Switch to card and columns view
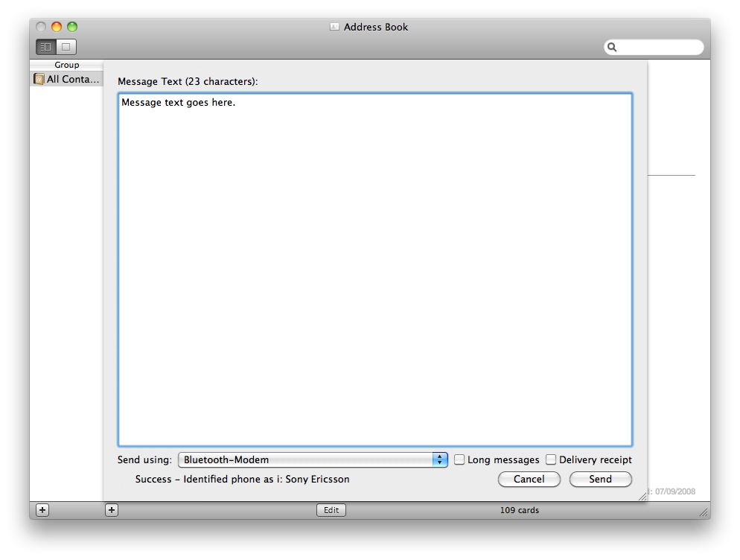Viewport: 740px width, 560px height. (46, 47)
